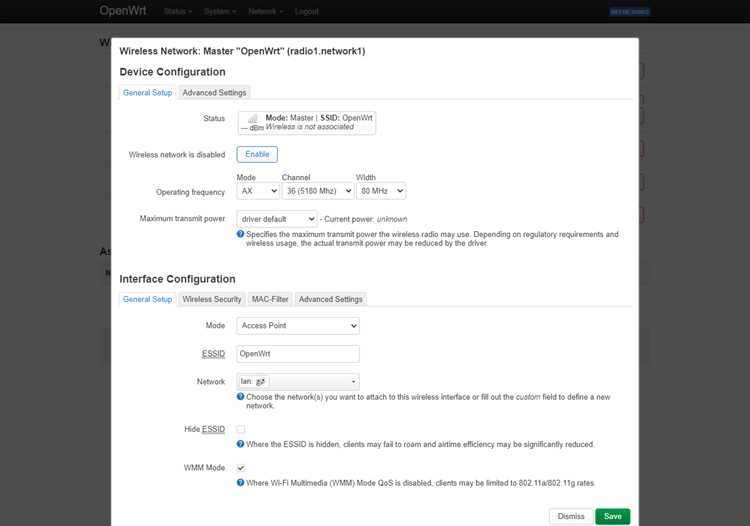Open the MAC-Filter tab
This screenshot has height=526, width=750.
tap(270, 299)
